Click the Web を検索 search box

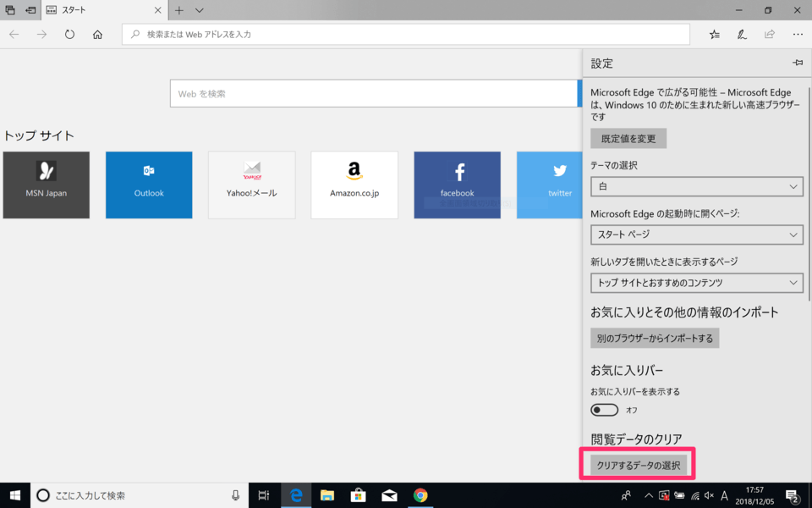(373, 93)
